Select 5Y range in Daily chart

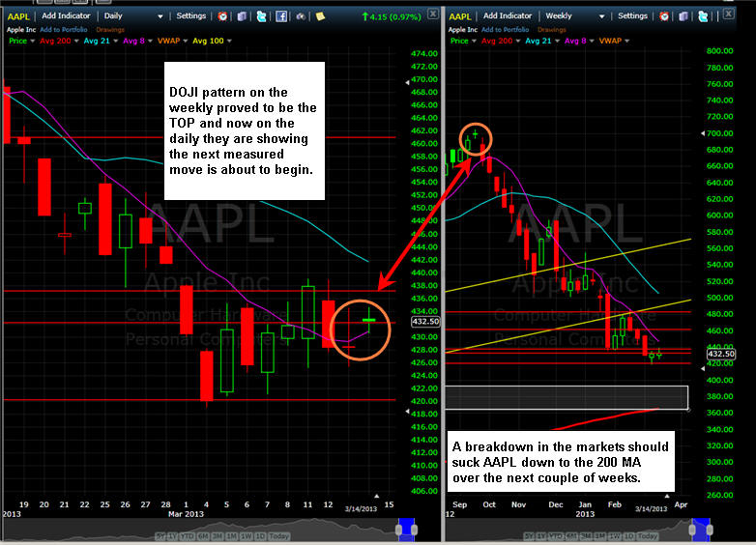click(161, 536)
